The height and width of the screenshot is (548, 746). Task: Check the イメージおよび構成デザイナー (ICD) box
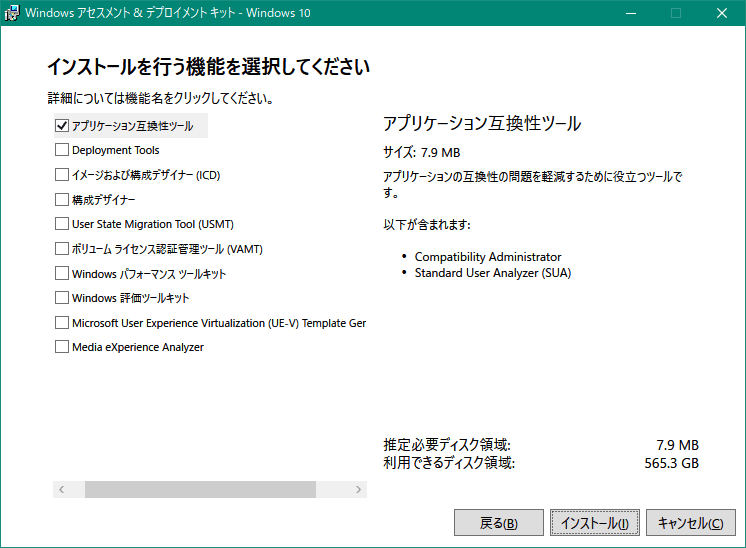tap(62, 175)
